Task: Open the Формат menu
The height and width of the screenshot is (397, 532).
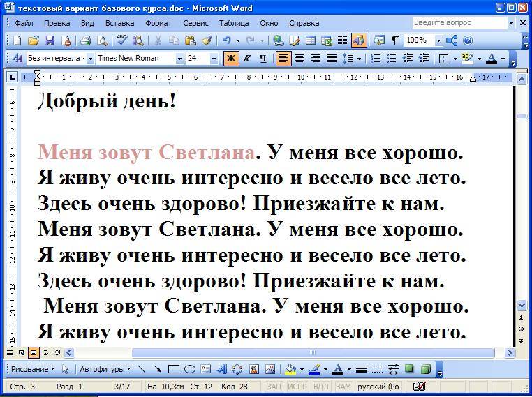Action: click(x=158, y=23)
